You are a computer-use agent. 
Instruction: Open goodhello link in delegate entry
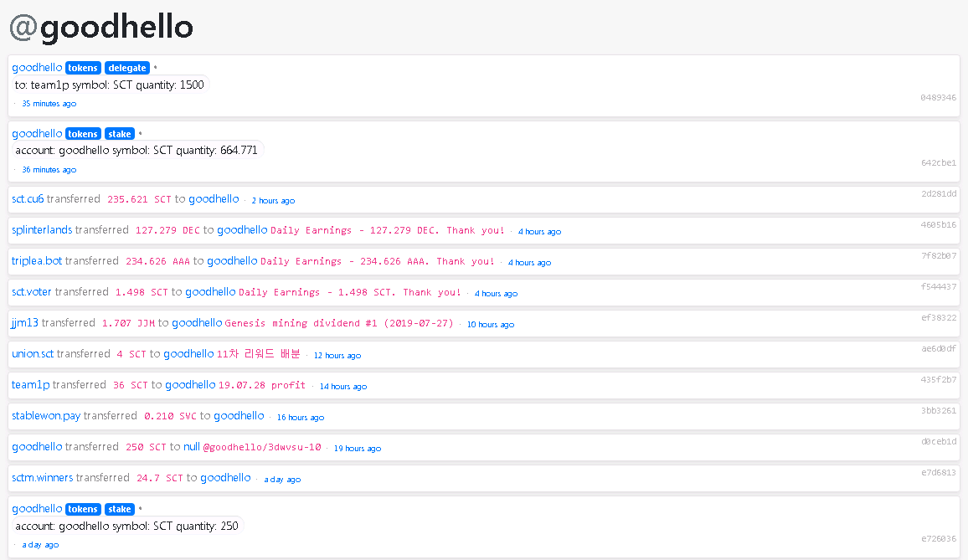click(37, 67)
